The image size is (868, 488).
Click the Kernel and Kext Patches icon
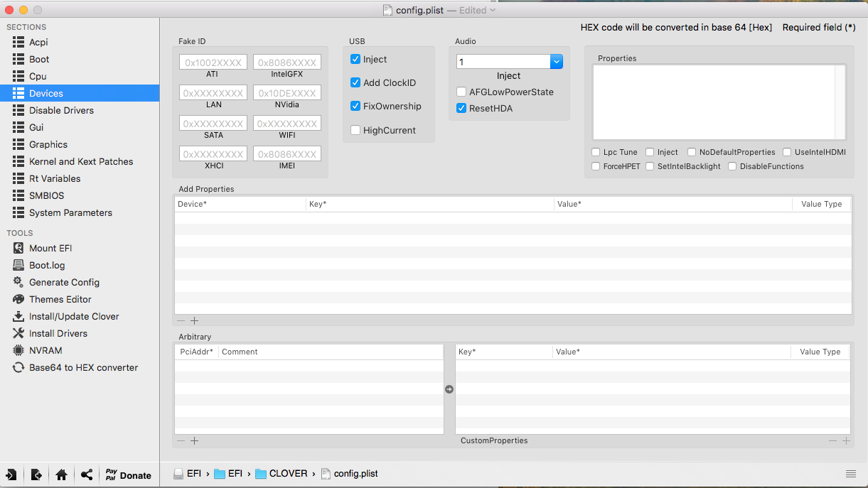[18, 161]
